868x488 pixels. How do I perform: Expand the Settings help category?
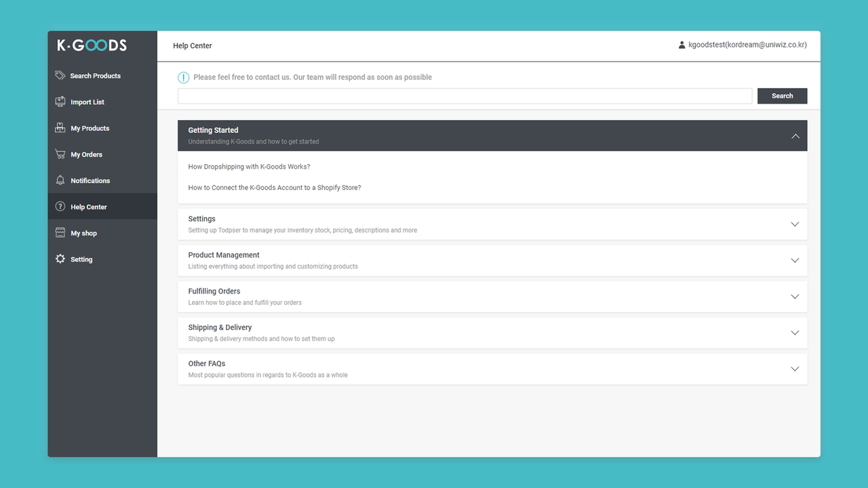click(x=794, y=224)
